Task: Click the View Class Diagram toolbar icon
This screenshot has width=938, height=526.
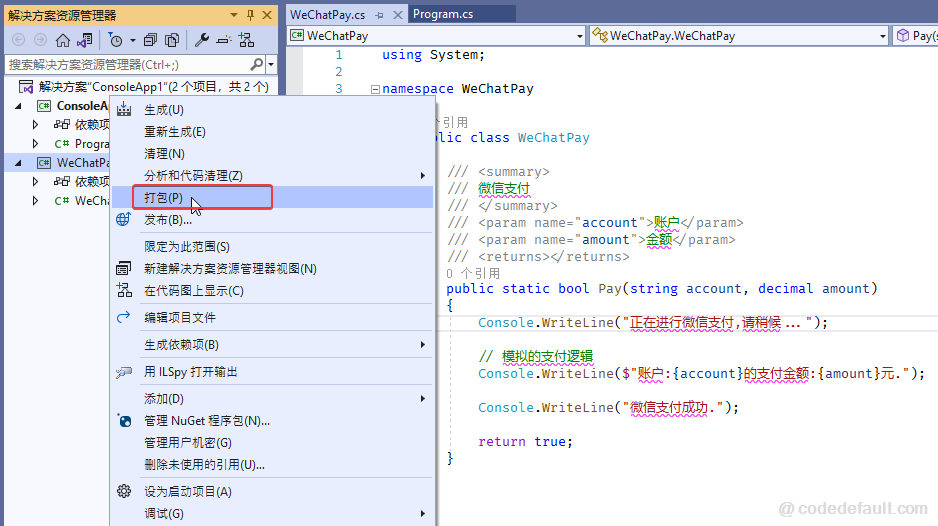Action: [x=246, y=40]
